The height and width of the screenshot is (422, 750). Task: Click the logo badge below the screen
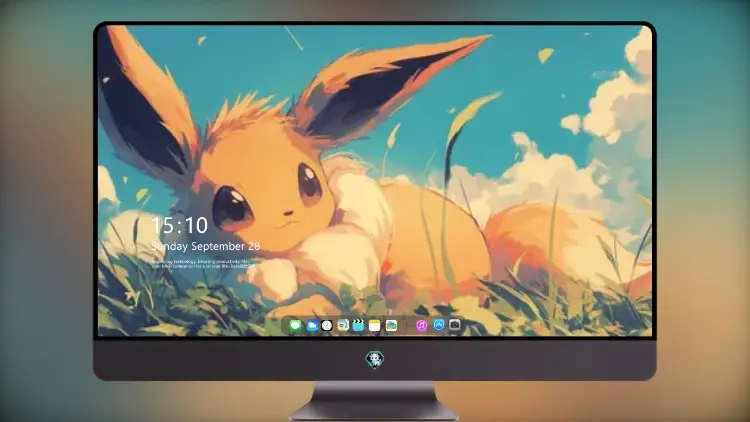coord(375,359)
